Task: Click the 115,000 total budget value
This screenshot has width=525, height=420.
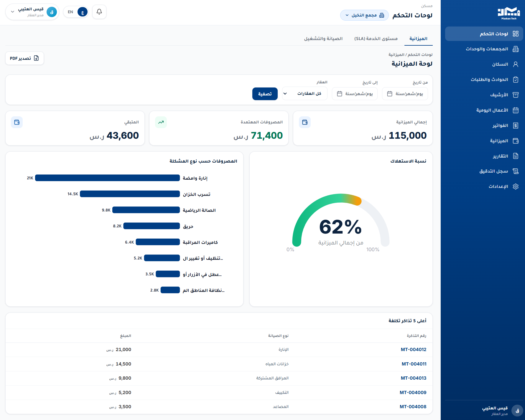Action: click(408, 135)
